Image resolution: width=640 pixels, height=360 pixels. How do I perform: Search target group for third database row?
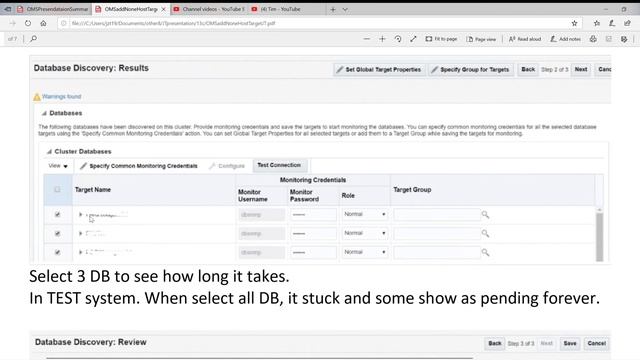(x=485, y=252)
